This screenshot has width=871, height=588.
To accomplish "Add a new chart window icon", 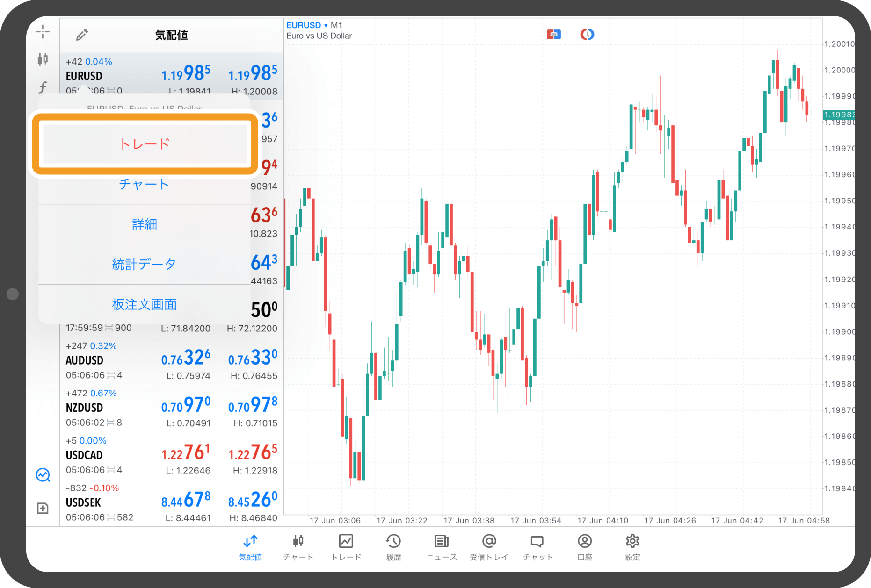I will point(43,508).
